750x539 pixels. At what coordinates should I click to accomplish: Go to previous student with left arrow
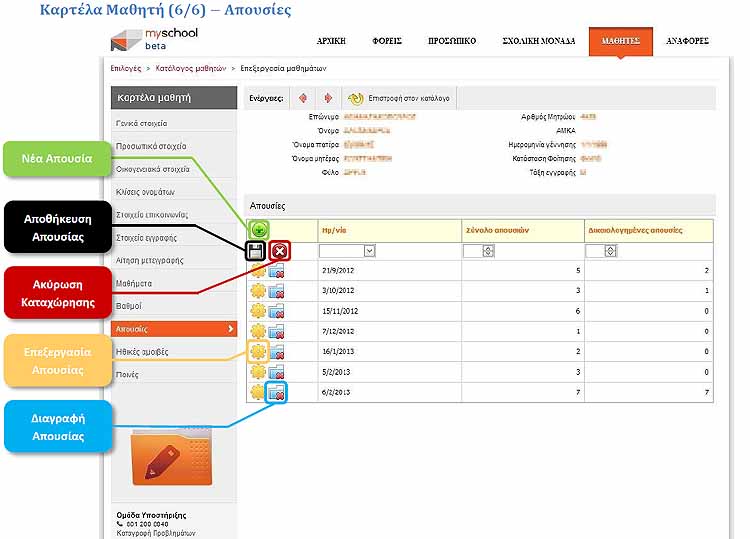[302, 98]
